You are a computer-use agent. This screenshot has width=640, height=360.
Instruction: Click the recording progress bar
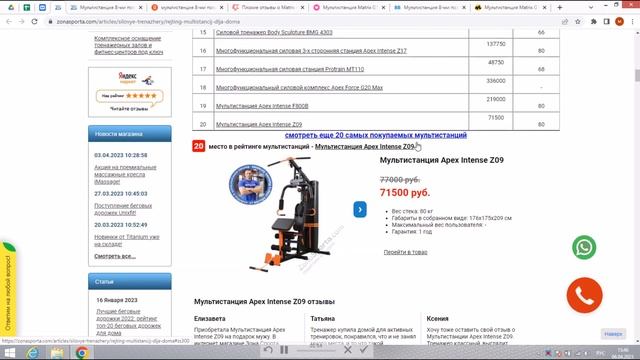click(316, 350)
